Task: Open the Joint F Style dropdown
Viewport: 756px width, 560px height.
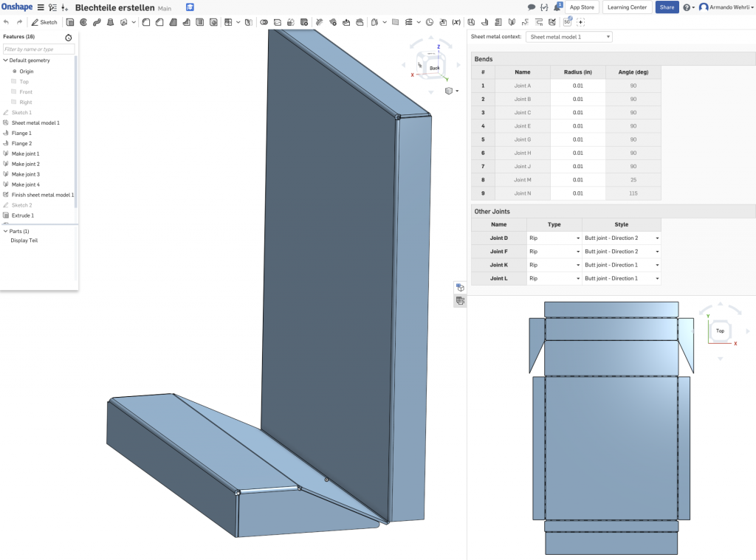Action: pos(621,252)
